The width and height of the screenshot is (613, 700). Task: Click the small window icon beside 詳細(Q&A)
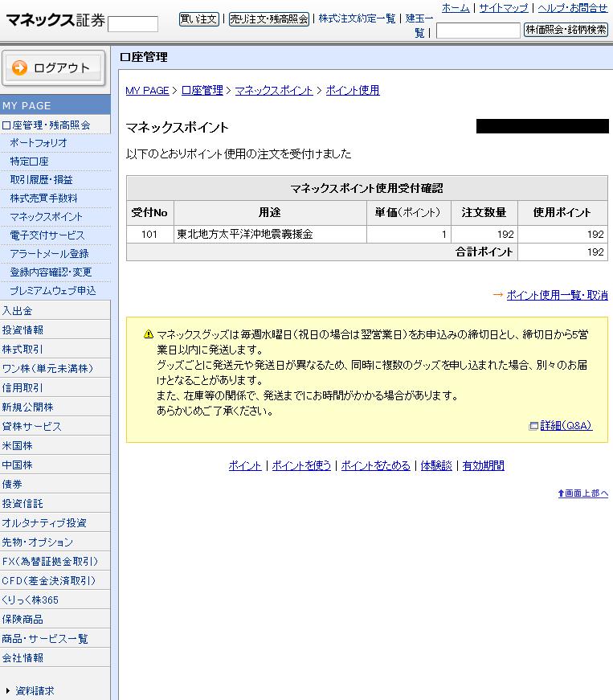[x=533, y=426]
